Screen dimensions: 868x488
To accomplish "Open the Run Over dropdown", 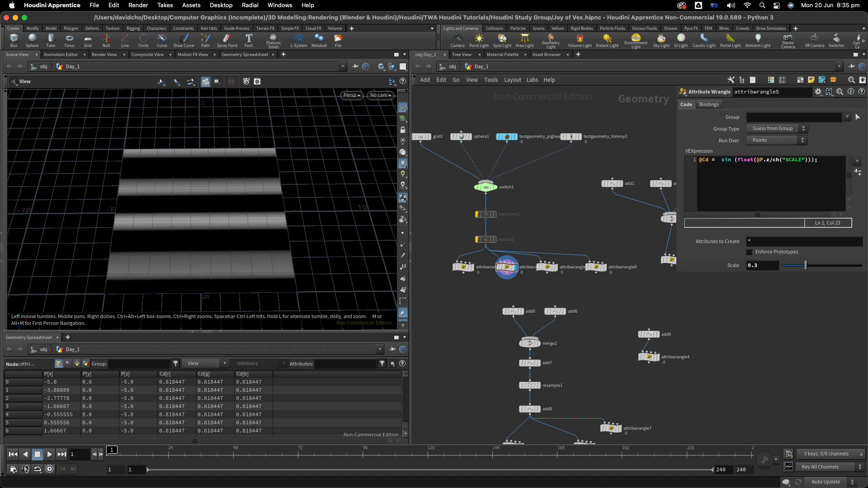I will pos(777,141).
